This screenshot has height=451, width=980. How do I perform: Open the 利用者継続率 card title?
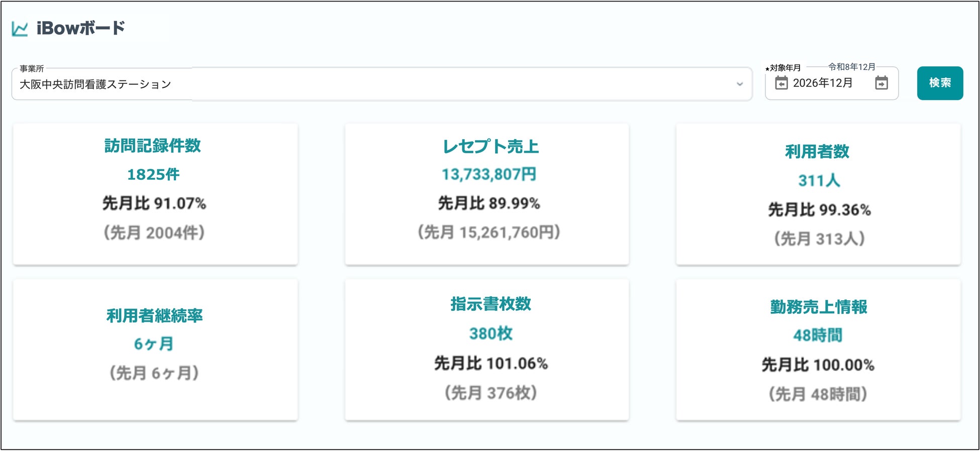pos(154,315)
